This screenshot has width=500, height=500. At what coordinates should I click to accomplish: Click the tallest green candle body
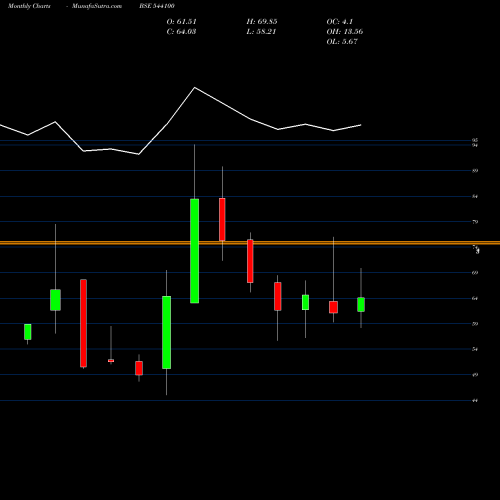tap(195, 251)
